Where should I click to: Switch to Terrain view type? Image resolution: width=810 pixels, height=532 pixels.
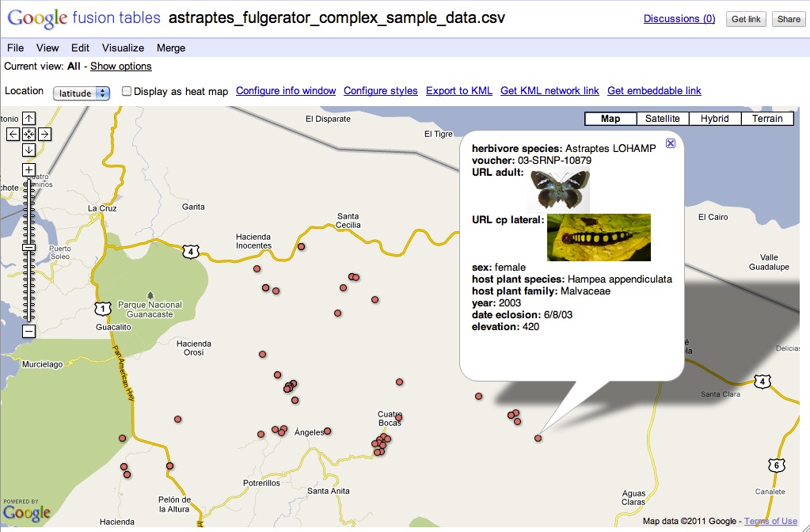click(767, 118)
